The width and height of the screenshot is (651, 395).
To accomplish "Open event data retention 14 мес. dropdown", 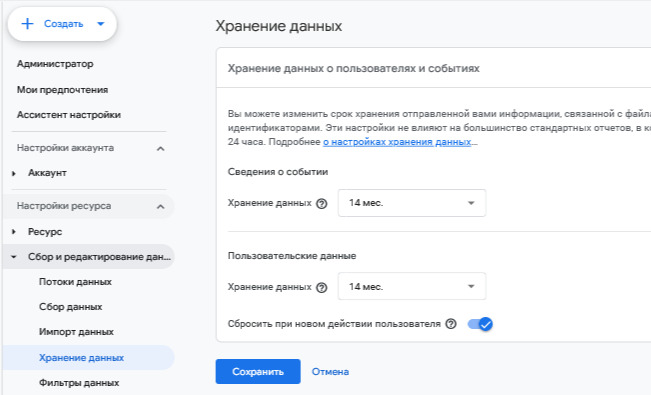I will pyautogui.click(x=412, y=203).
